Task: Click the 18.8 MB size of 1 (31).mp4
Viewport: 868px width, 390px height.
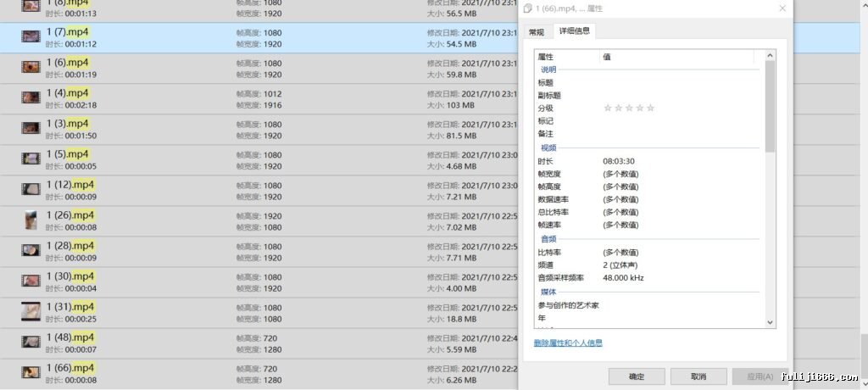Action: click(461, 319)
